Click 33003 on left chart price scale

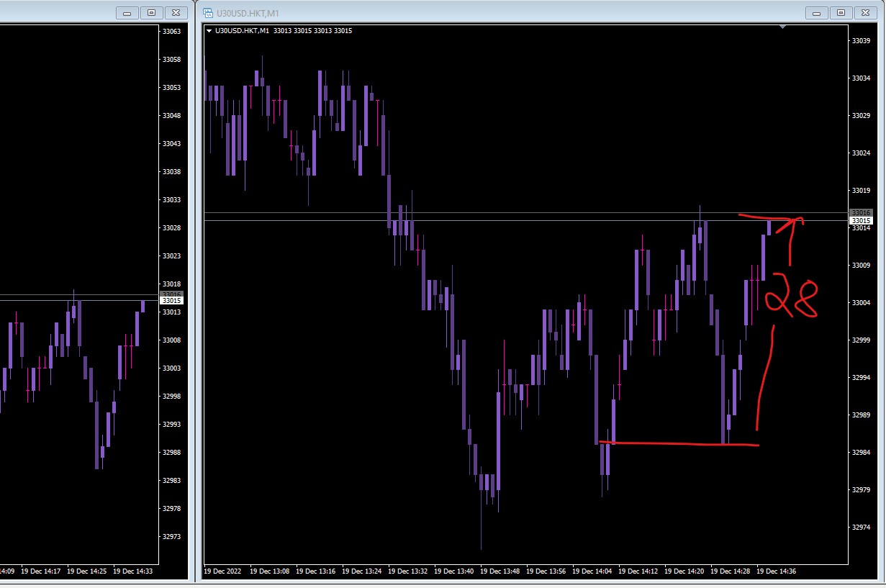pyautogui.click(x=172, y=368)
